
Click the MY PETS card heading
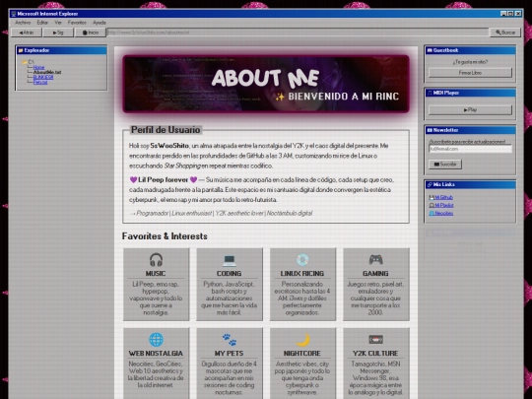coord(229,354)
